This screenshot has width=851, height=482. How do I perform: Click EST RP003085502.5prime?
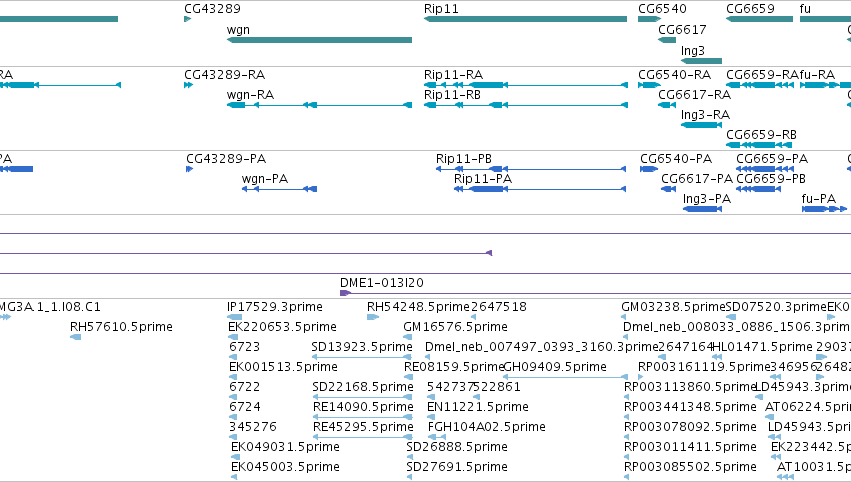pyautogui.click(x=627, y=478)
